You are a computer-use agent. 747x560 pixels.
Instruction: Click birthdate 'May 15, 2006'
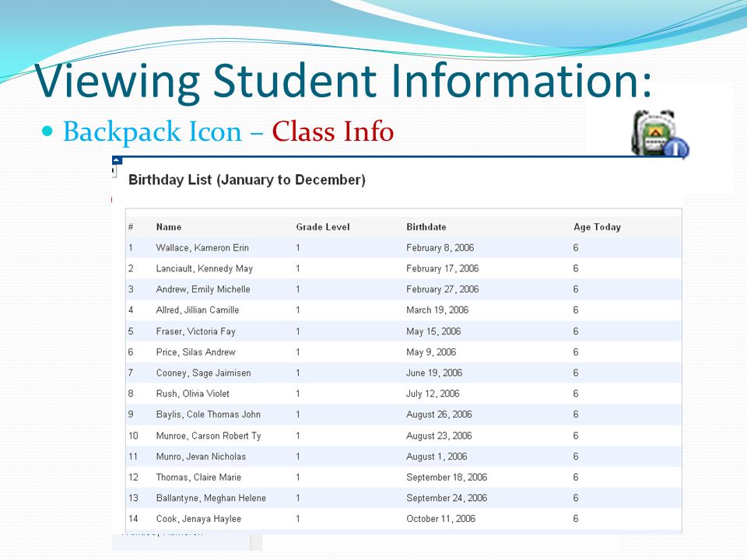click(433, 331)
